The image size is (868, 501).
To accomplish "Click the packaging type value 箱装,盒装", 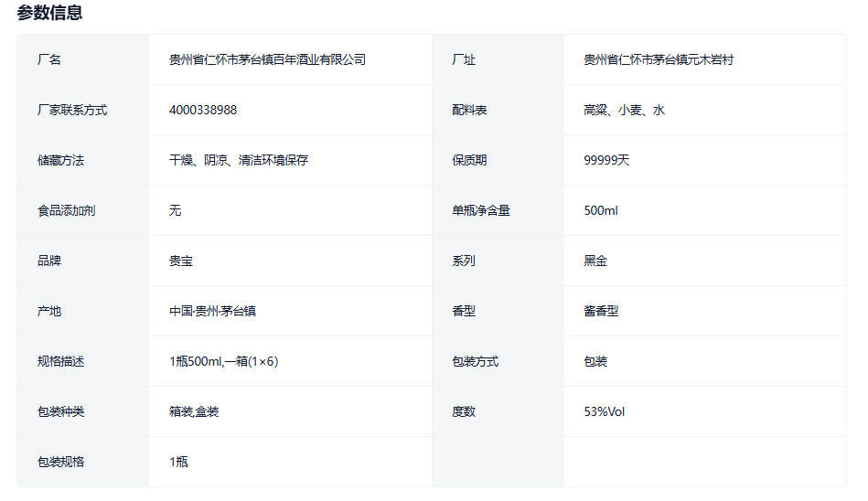I will (x=194, y=411).
